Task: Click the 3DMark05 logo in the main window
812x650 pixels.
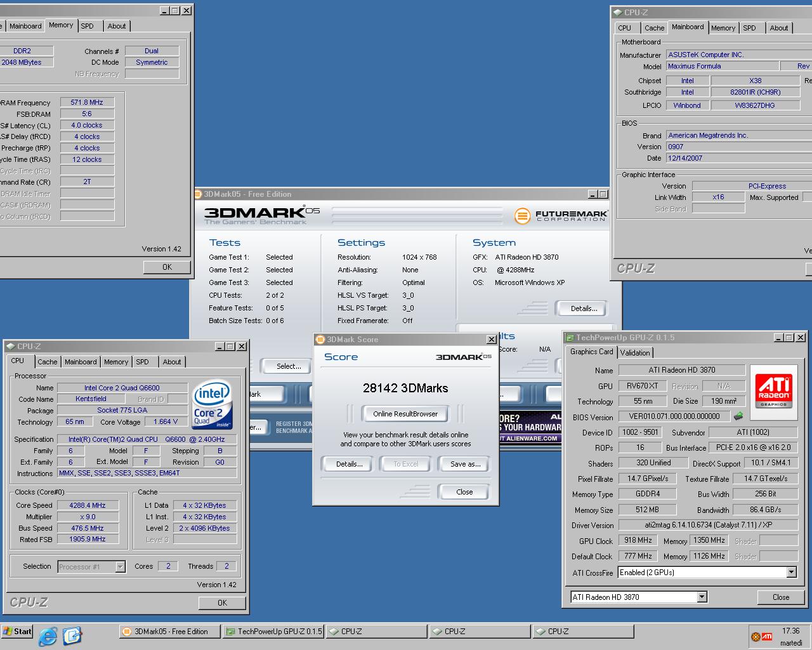Action: tap(262, 215)
